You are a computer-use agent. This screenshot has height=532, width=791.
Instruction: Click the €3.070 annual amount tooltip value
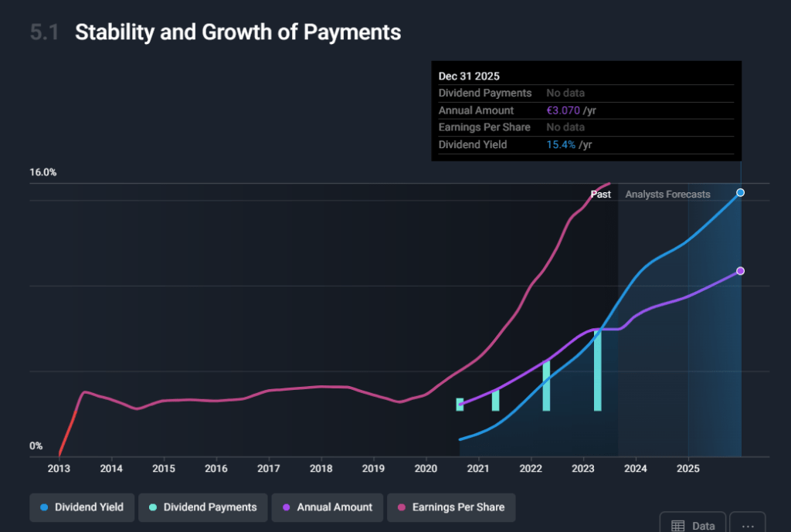coord(563,110)
